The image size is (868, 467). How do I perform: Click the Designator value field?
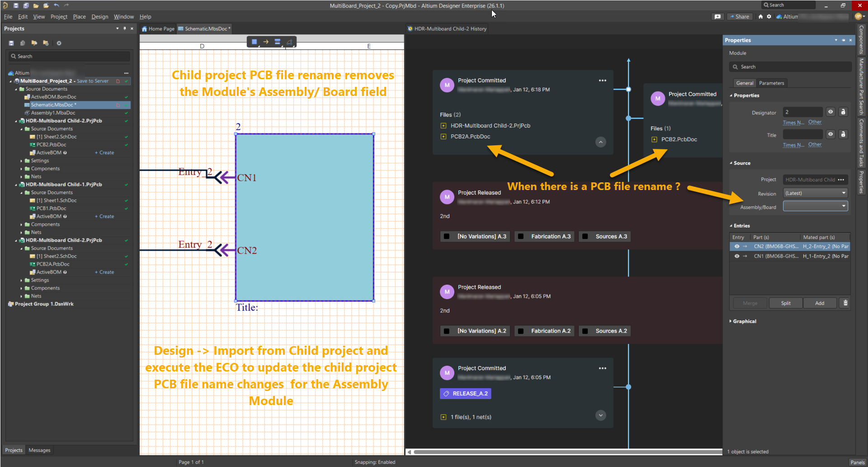802,112
